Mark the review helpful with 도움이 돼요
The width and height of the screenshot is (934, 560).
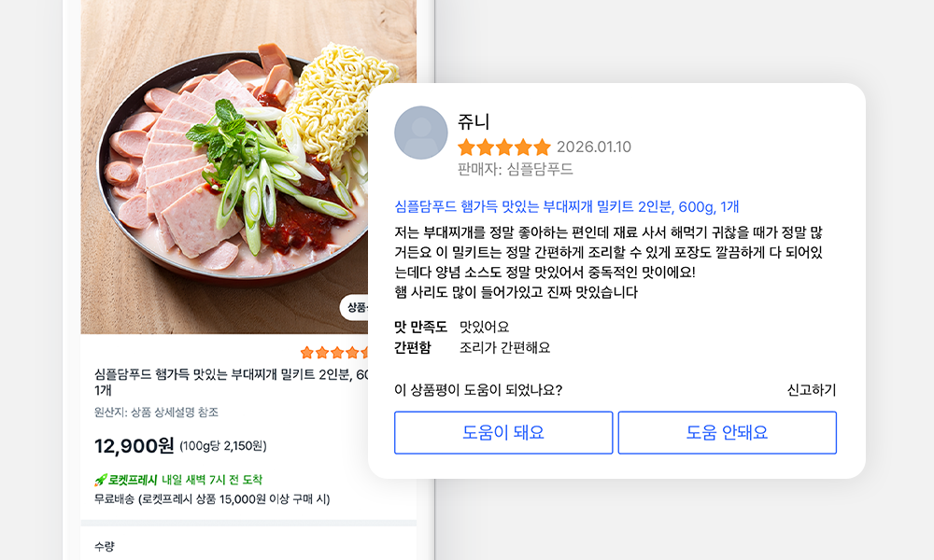coord(503,433)
